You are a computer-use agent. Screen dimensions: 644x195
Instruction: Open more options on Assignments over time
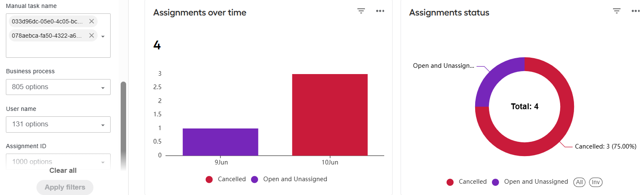tap(380, 11)
